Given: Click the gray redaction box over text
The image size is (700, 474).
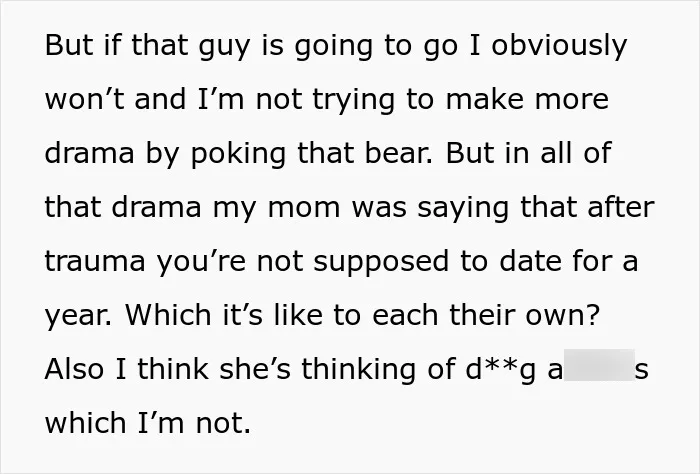Looking at the screenshot, I should point(599,365).
